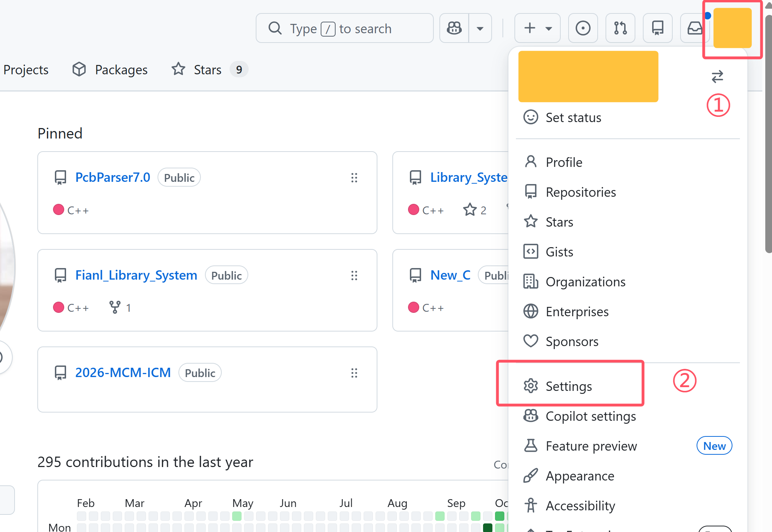Expand the Copilot dropdown arrow
This screenshot has height=532, width=772.
[480, 28]
